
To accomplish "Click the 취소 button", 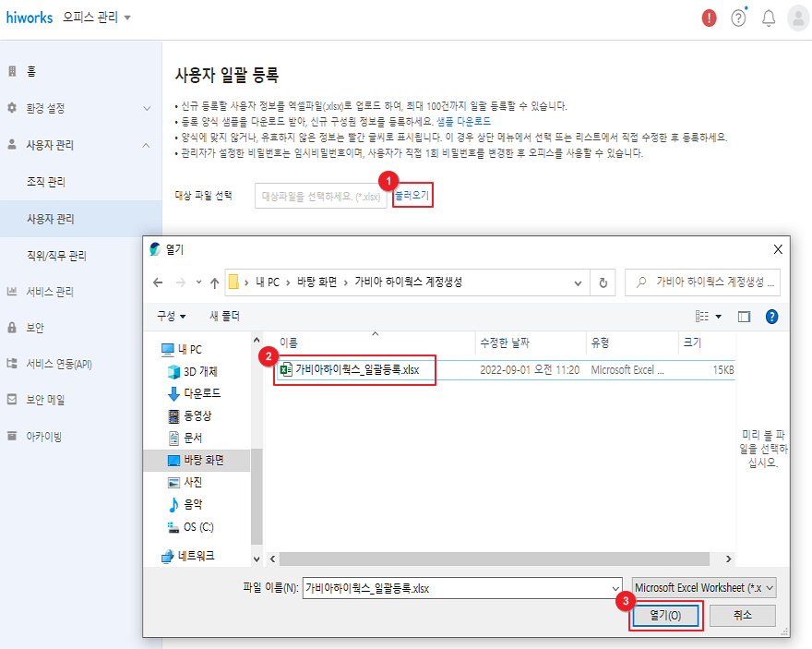I will pyautogui.click(x=743, y=616).
